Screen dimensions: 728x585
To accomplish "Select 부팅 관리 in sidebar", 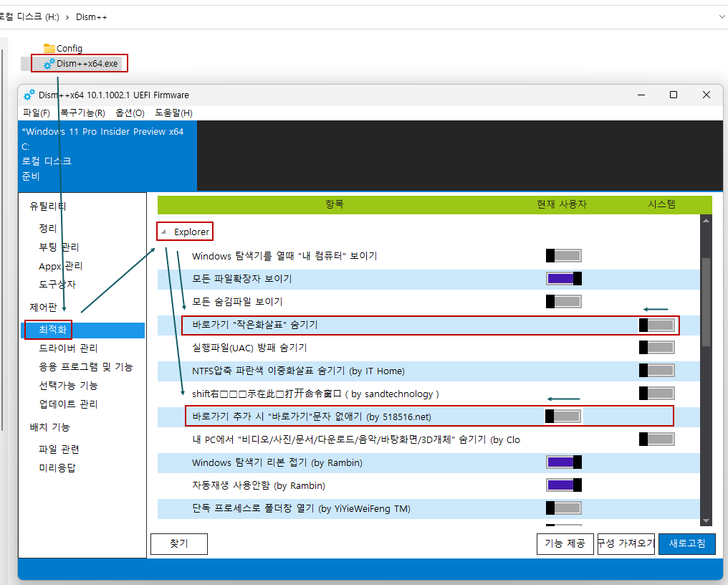I will [59, 247].
